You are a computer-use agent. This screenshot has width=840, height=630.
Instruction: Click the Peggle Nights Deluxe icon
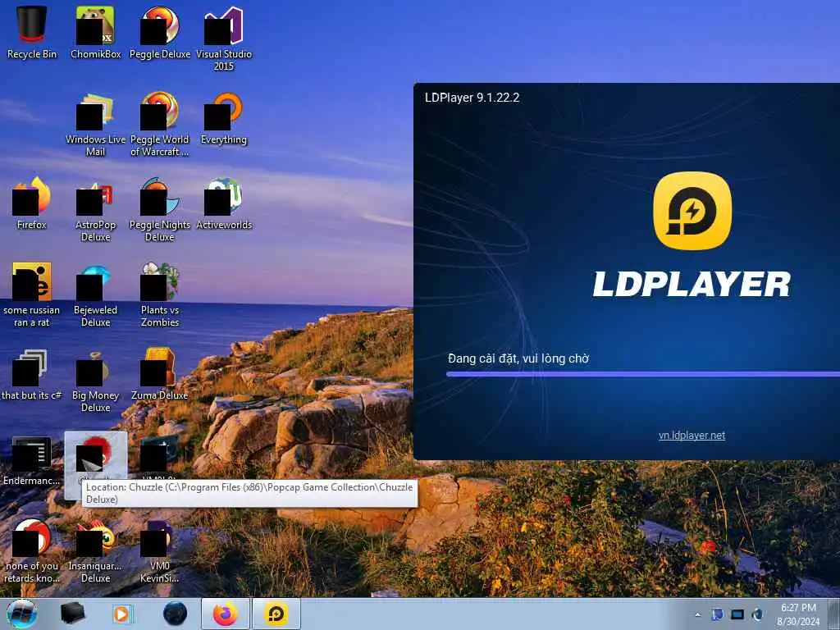tap(160, 210)
